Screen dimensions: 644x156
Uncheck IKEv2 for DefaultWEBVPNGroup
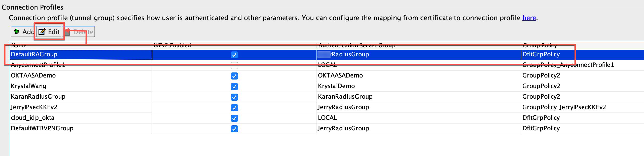pos(234,129)
